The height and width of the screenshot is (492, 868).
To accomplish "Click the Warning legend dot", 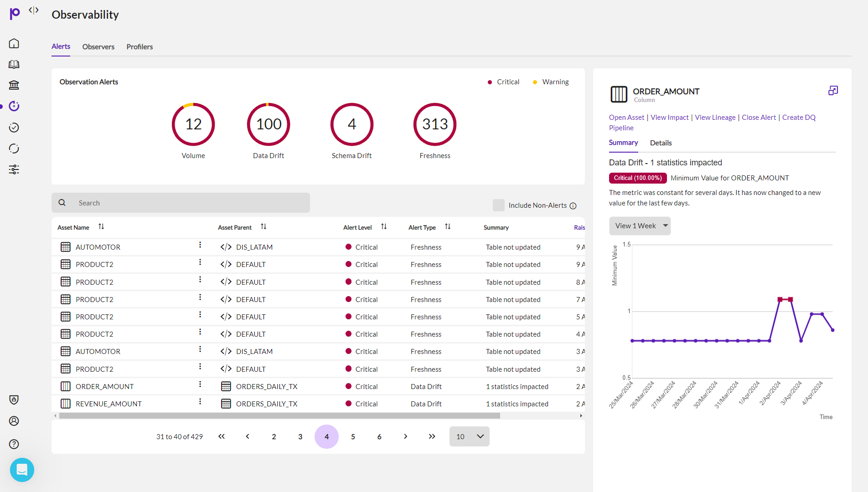I will tap(535, 82).
